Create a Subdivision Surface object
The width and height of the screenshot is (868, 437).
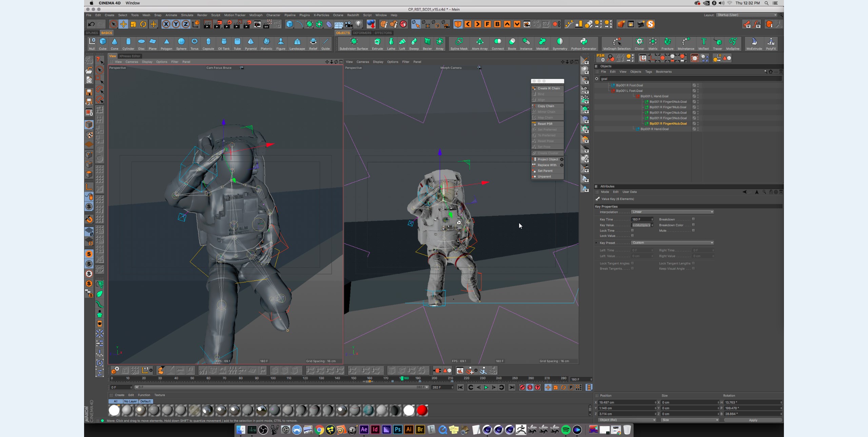pyautogui.click(x=354, y=43)
